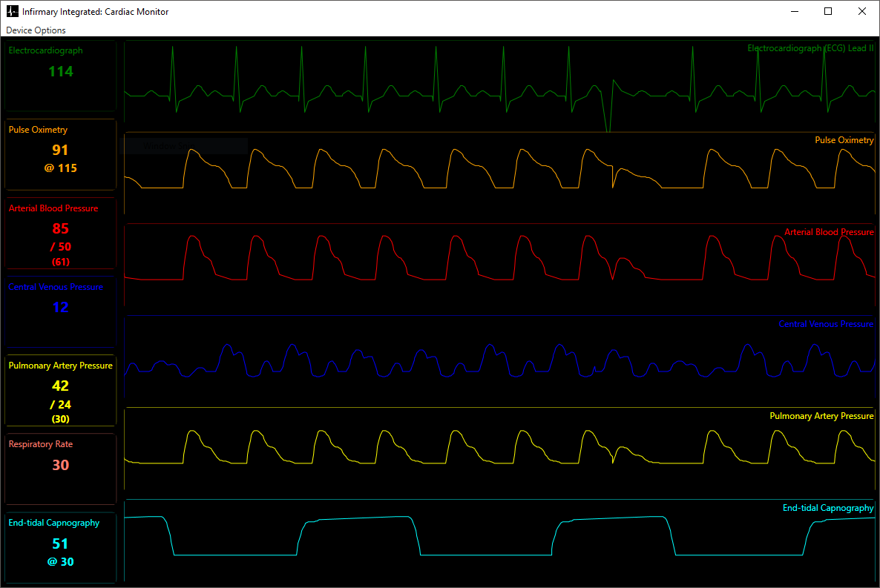The width and height of the screenshot is (880, 588).
Task: Click the ECG Lead II tracing label
Action: pos(810,48)
